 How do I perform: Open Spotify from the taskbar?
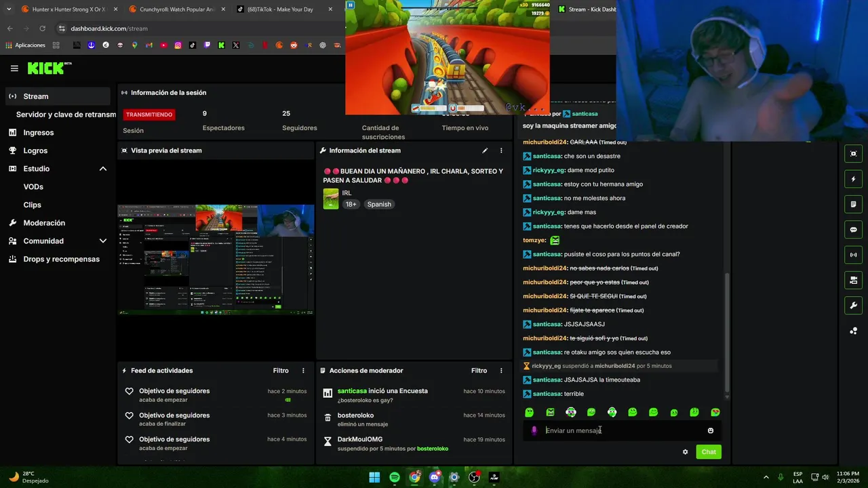[x=395, y=477]
